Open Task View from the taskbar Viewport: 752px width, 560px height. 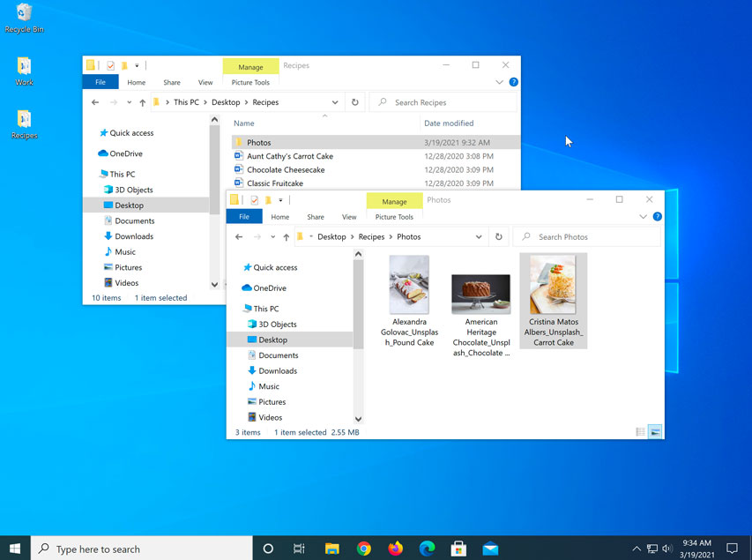click(x=299, y=549)
